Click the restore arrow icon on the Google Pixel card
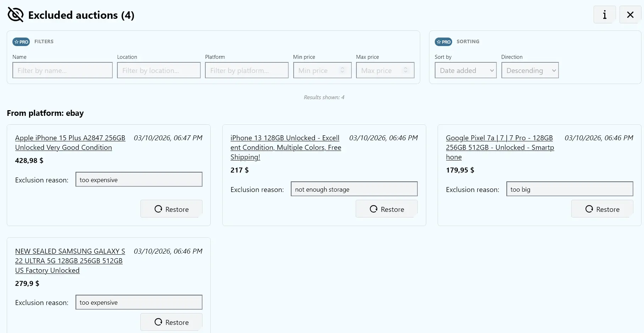644x333 pixels. click(x=589, y=209)
